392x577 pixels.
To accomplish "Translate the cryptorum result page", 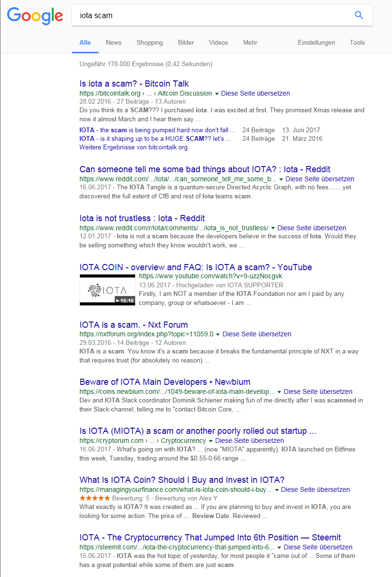I will click(250, 440).
